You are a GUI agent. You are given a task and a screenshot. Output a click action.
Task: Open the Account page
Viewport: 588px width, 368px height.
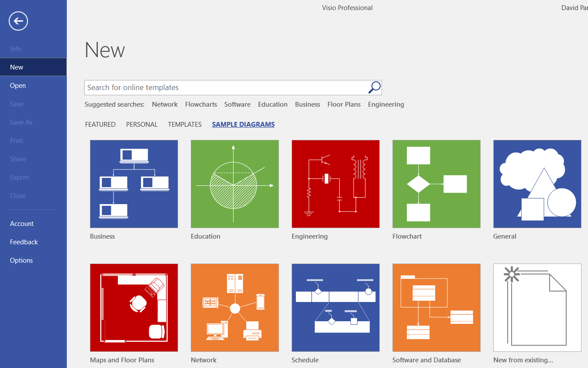click(x=33, y=224)
